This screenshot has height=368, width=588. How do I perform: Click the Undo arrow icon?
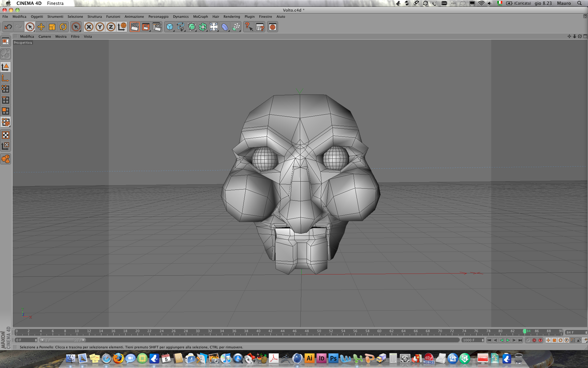[8, 27]
